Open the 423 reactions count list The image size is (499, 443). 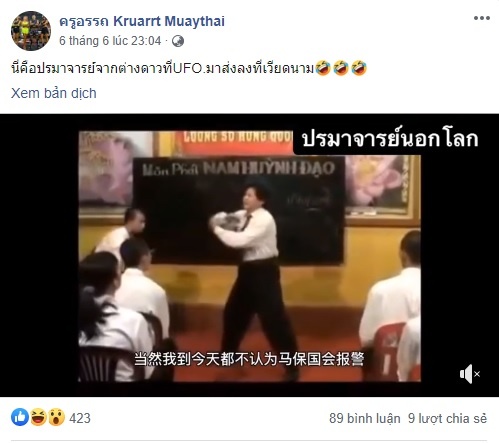tap(80, 418)
